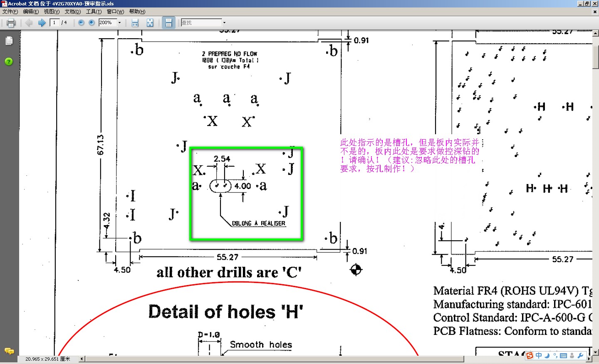Viewport: 599px width, 364px height.
Task: Click the Acrobat PDF icon in the title bar
Action: click(x=4, y=4)
